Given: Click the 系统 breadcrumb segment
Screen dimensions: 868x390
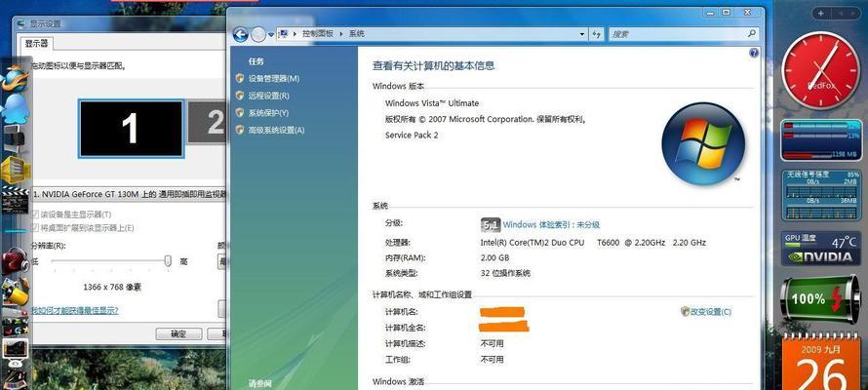Looking at the screenshot, I should click(x=357, y=34).
